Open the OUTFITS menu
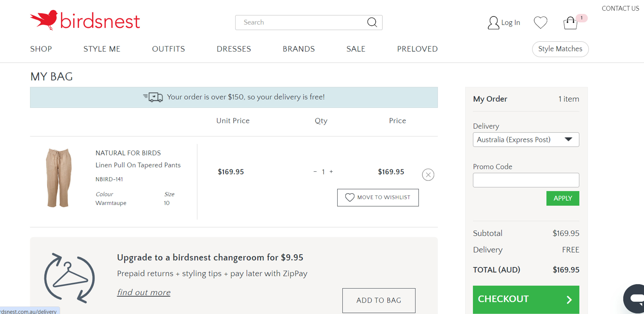Viewport: 644px width, 314px height. (x=169, y=49)
